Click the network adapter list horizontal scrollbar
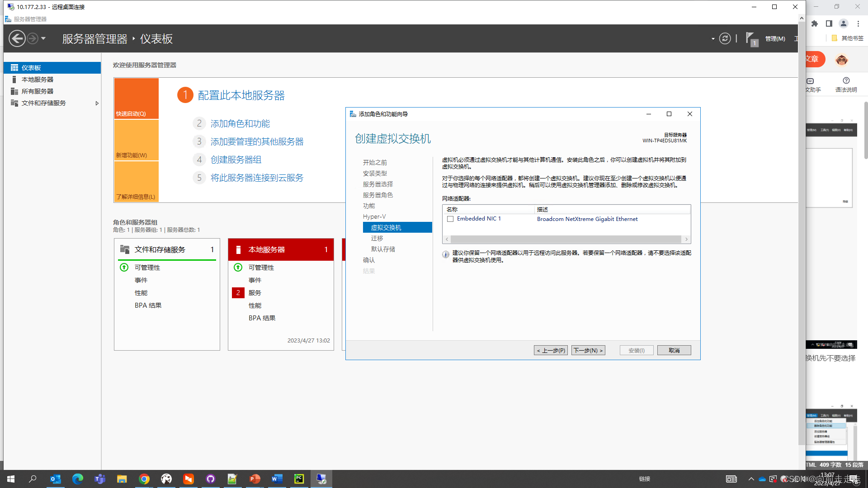 click(566, 239)
